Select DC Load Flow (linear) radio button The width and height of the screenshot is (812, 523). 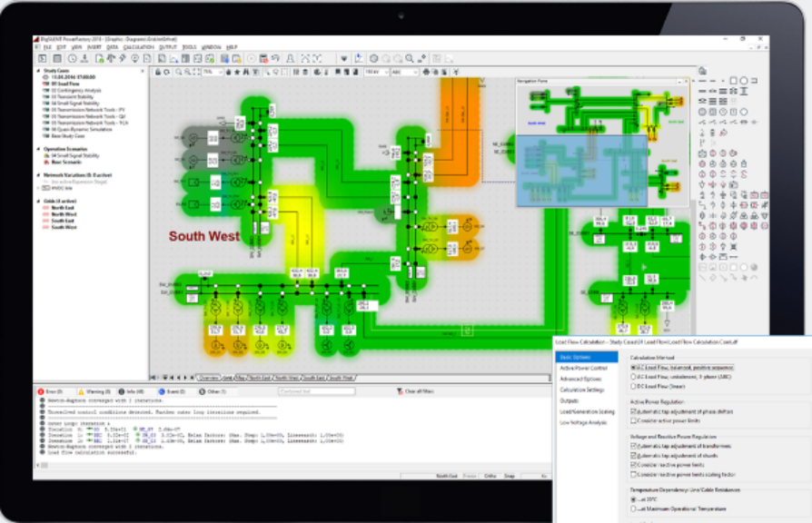pyautogui.click(x=633, y=386)
